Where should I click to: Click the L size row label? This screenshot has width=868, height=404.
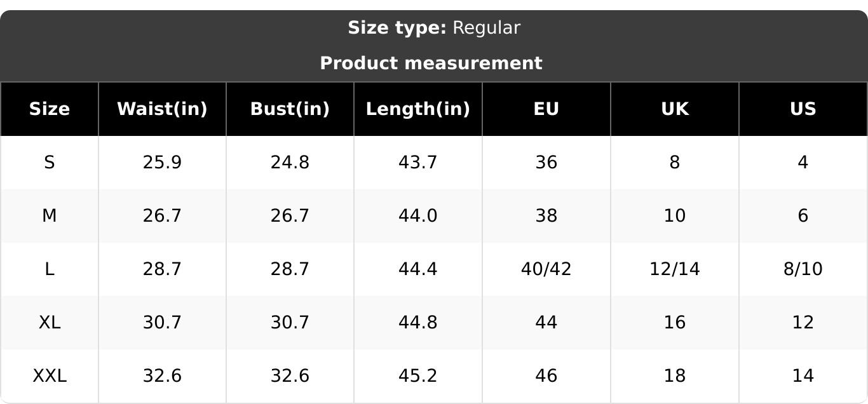tap(50, 269)
